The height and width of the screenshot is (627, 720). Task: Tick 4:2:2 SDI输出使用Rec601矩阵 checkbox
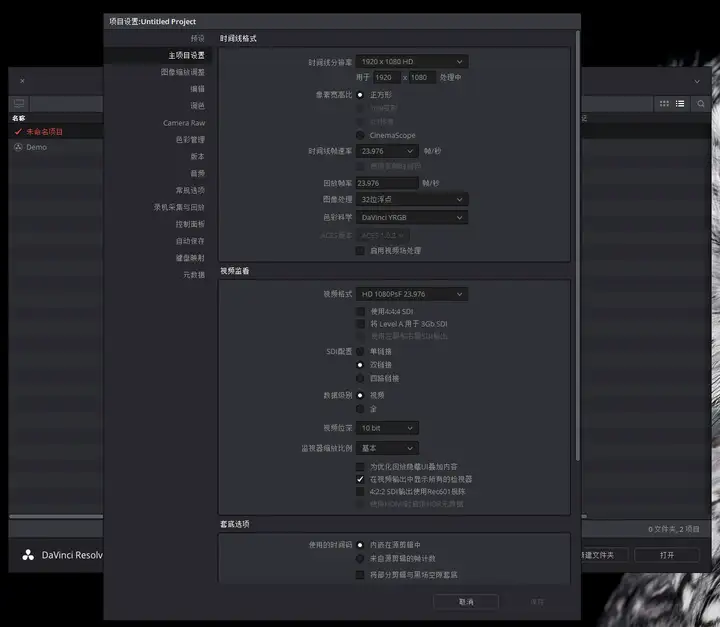(360, 491)
